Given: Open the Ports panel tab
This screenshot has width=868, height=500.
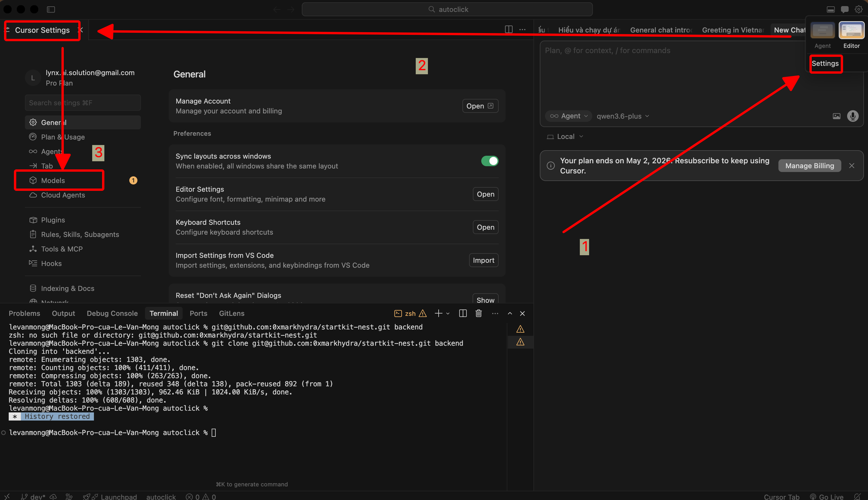Looking at the screenshot, I should click(x=198, y=313).
